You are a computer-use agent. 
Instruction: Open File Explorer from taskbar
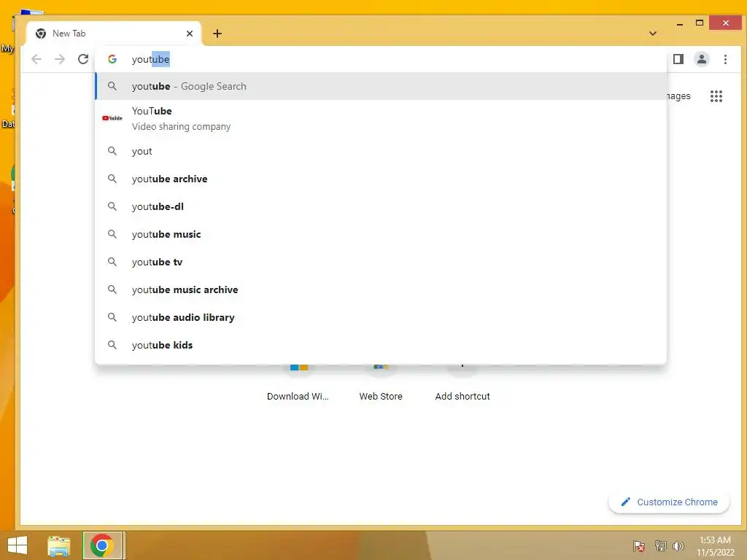click(x=58, y=545)
